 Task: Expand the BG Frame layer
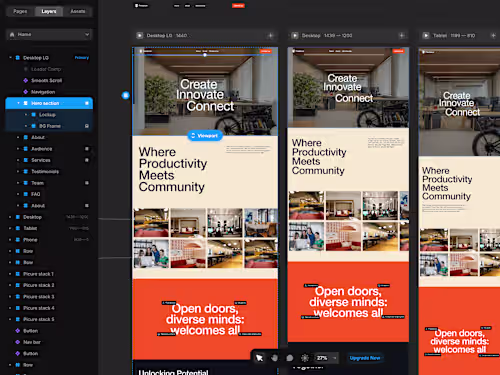(26, 126)
